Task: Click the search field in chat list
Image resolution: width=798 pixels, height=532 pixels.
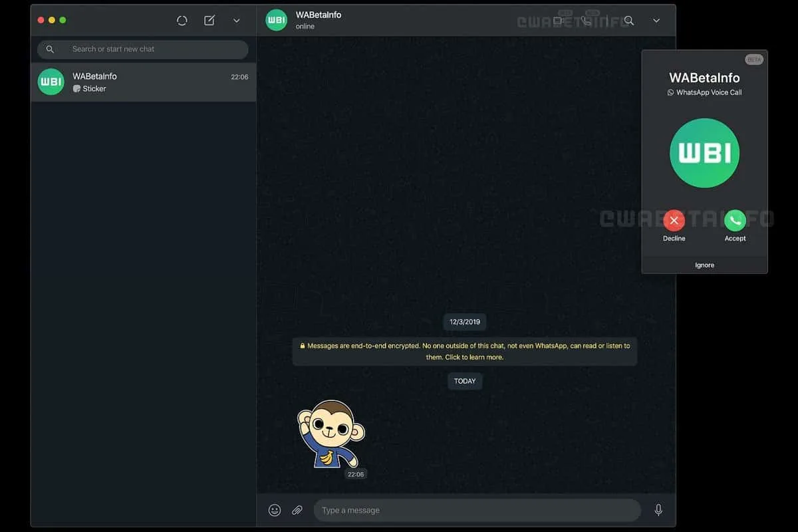Action: click(143, 49)
